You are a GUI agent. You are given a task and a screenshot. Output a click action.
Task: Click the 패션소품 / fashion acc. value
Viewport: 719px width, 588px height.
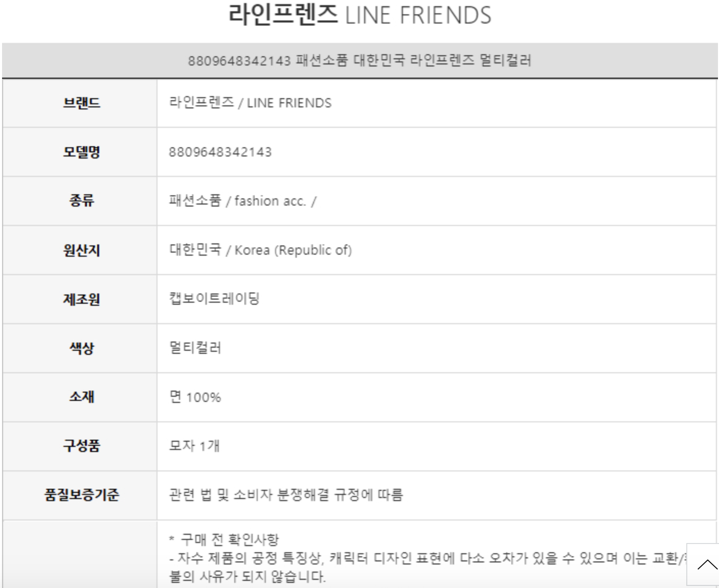click(x=242, y=201)
